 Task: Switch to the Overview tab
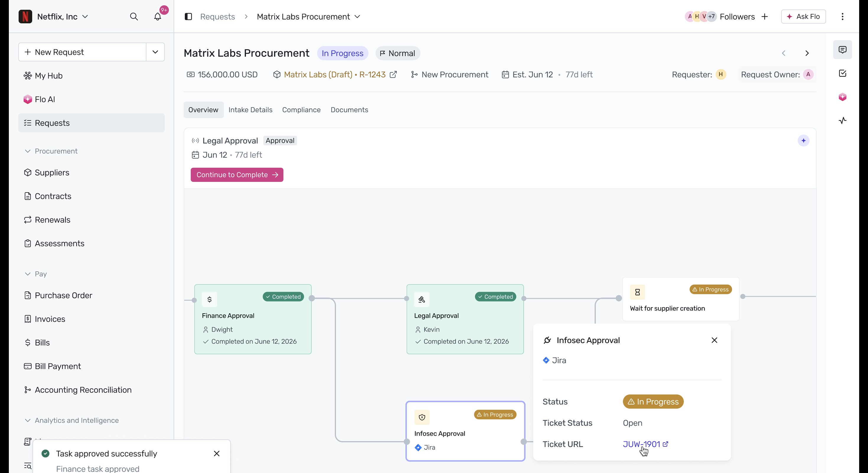[203, 110]
